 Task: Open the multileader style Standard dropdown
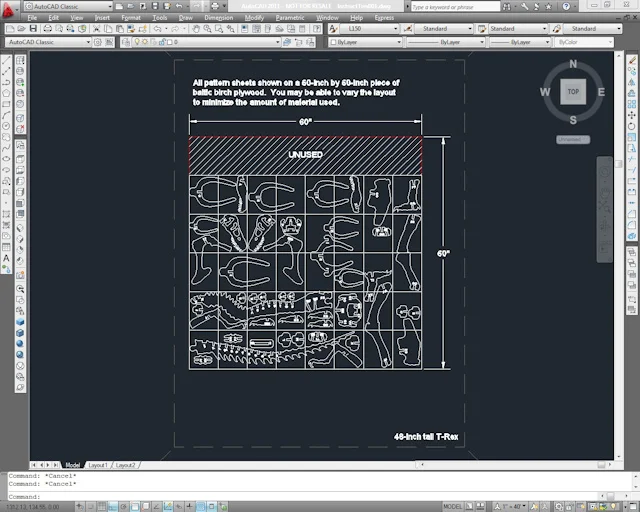619,29
